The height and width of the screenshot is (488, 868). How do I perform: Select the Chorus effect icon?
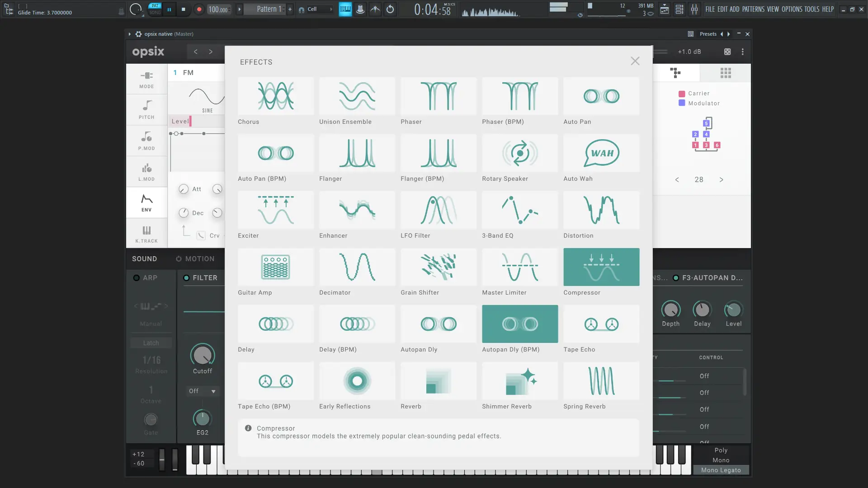coord(275,96)
